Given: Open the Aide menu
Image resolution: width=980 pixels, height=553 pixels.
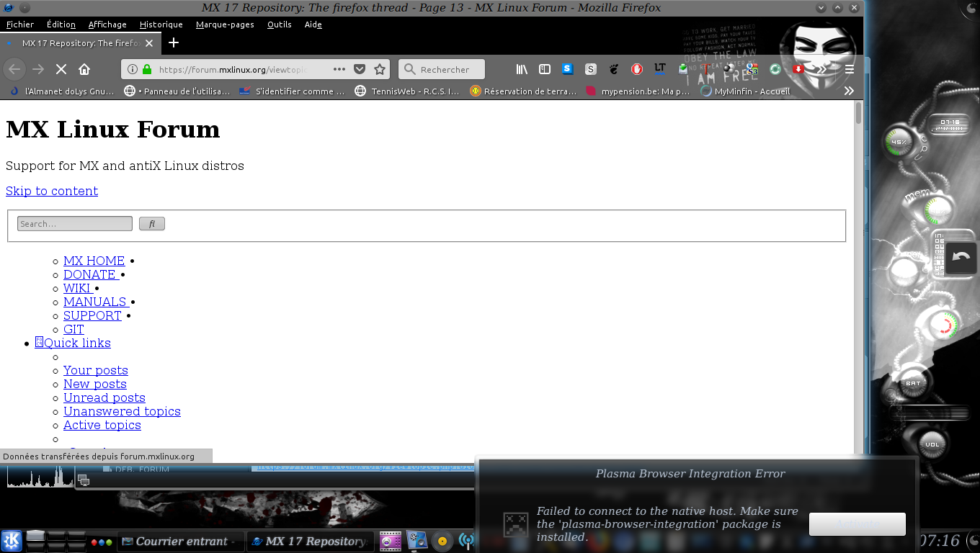Looking at the screenshot, I should point(313,24).
